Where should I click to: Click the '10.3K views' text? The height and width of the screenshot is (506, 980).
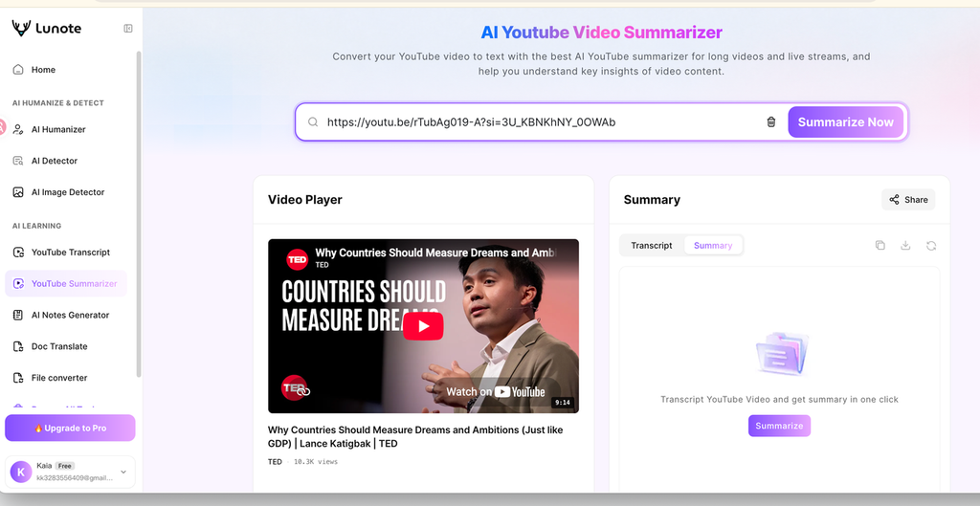[316, 462]
